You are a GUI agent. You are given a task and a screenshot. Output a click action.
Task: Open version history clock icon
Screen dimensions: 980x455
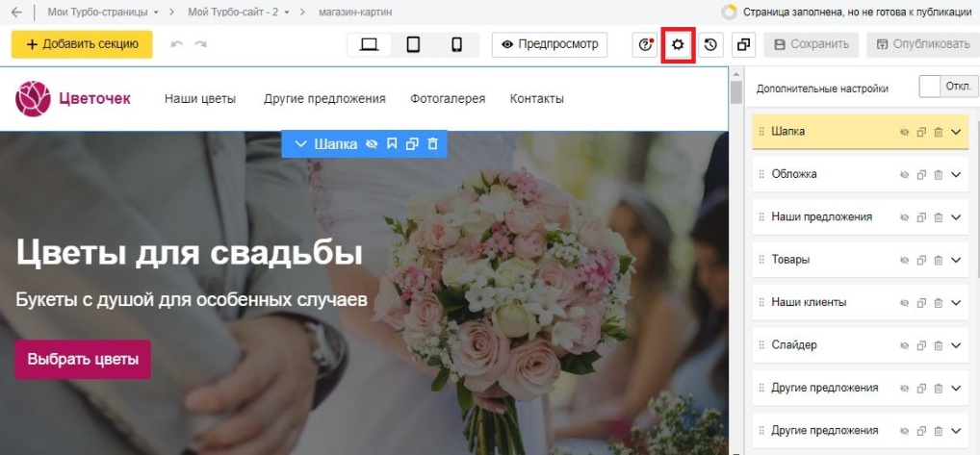[x=710, y=45]
